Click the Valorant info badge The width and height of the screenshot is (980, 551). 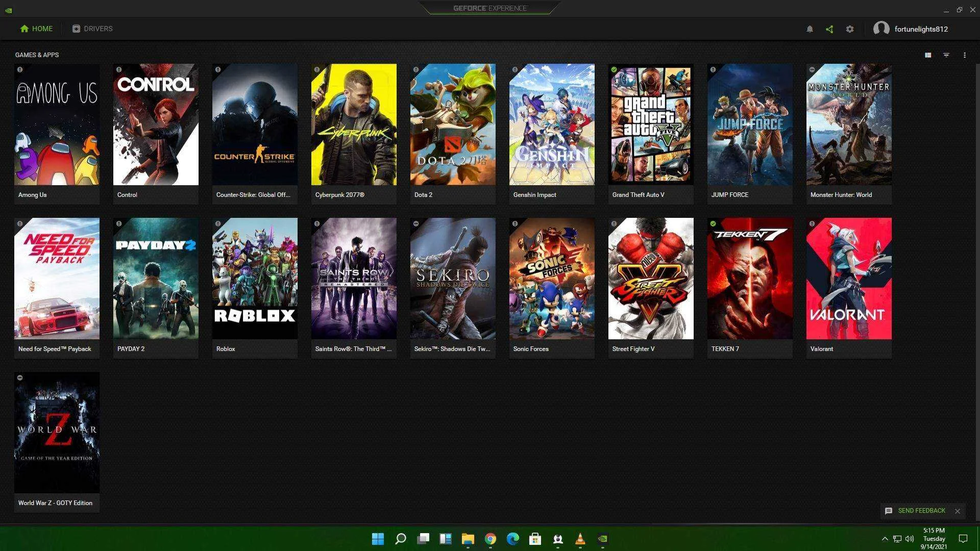pos(812,223)
